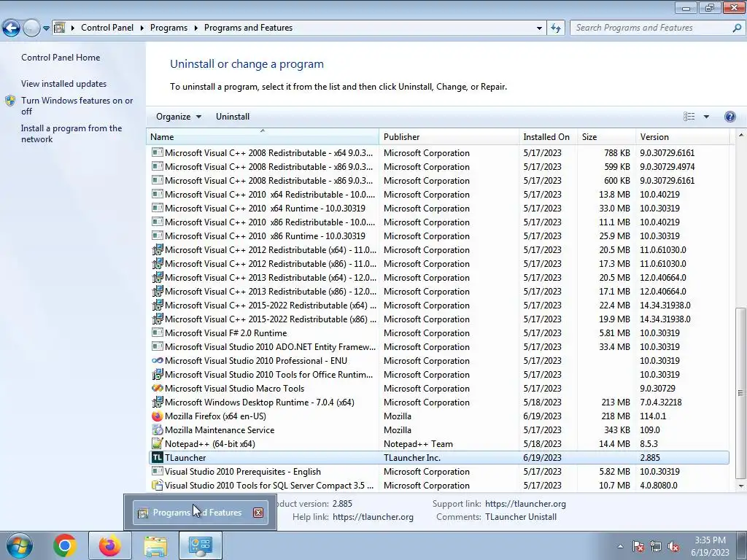Click the Programs breadcrumb
Screen dimensions: 747x560
(169, 28)
